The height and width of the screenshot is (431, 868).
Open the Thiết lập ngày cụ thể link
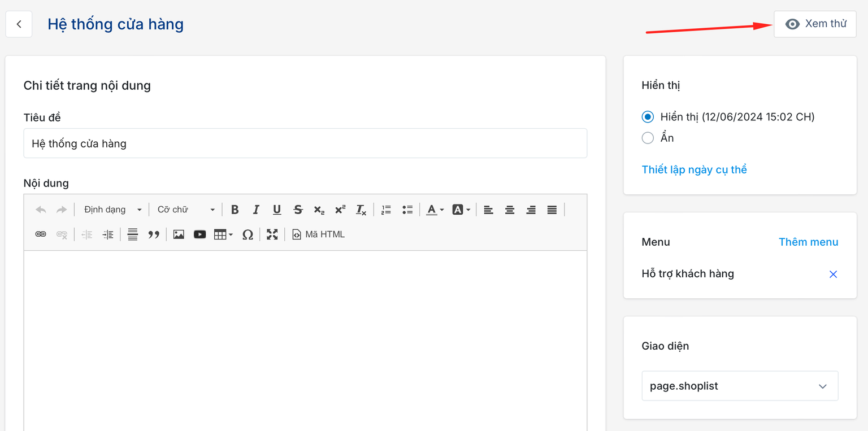(x=694, y=169)
